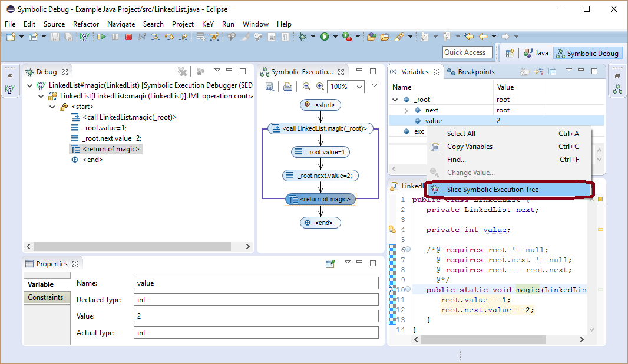Open the KeY menu
628x364 pixels.
208,24
